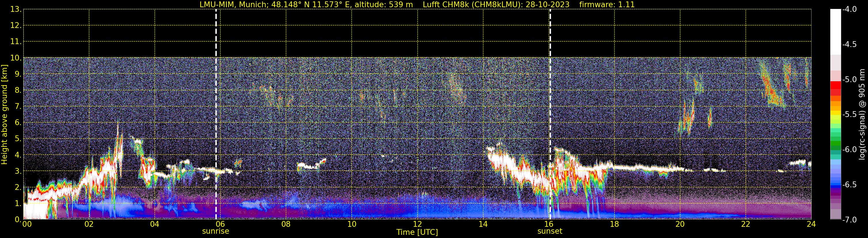Click the height axis tick label '3.'
Viewport: 868px width, 238px height.
point(18,171)
